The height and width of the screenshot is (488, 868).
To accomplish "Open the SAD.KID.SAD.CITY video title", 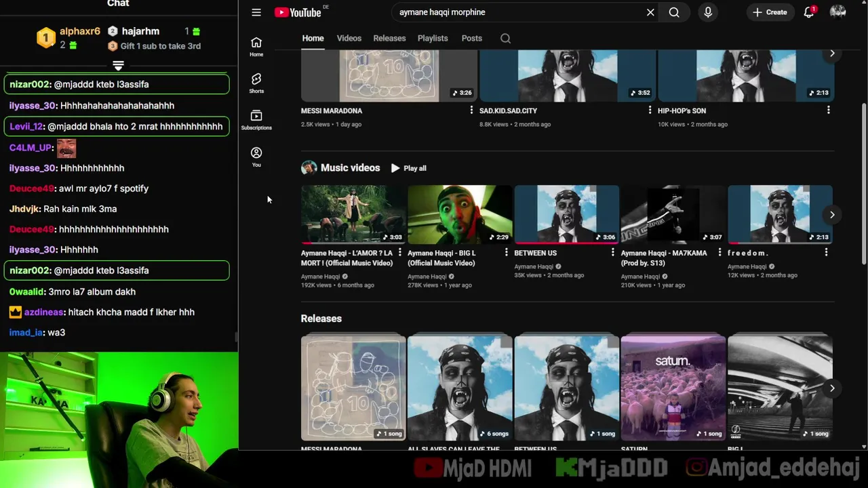I will coord(508,110).
